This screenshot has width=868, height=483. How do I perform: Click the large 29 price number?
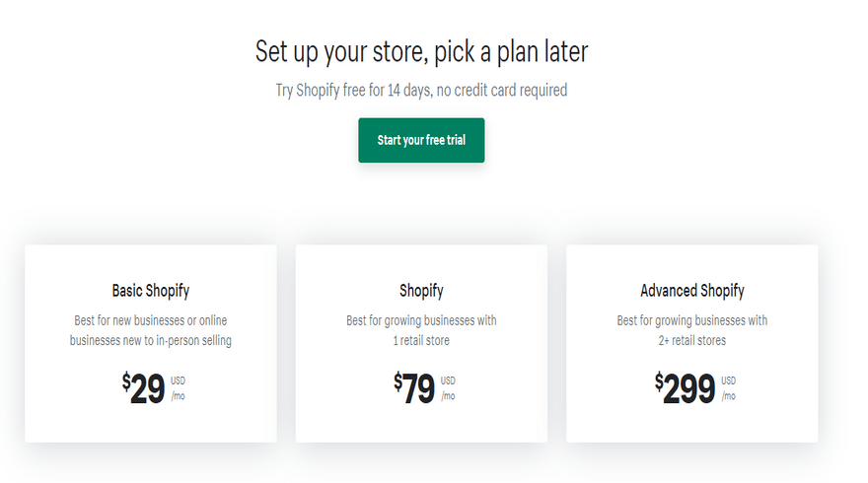tap(147, 389)
